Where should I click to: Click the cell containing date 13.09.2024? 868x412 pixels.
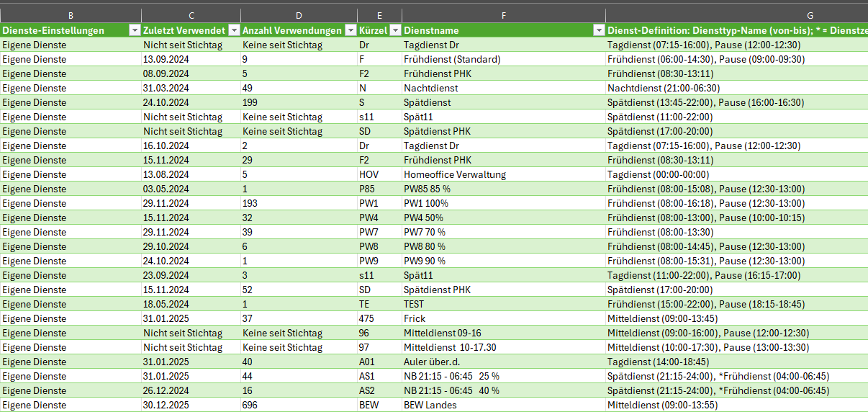(x=166, y=59)
